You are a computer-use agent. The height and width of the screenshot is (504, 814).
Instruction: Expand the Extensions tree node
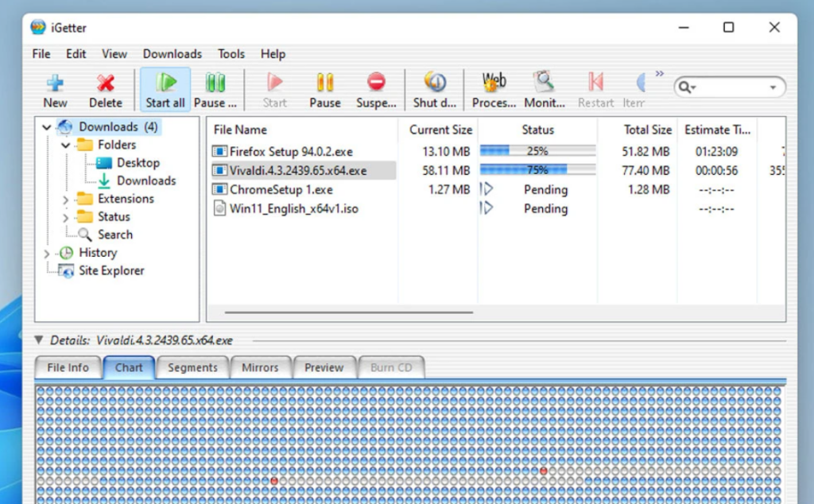65,200
